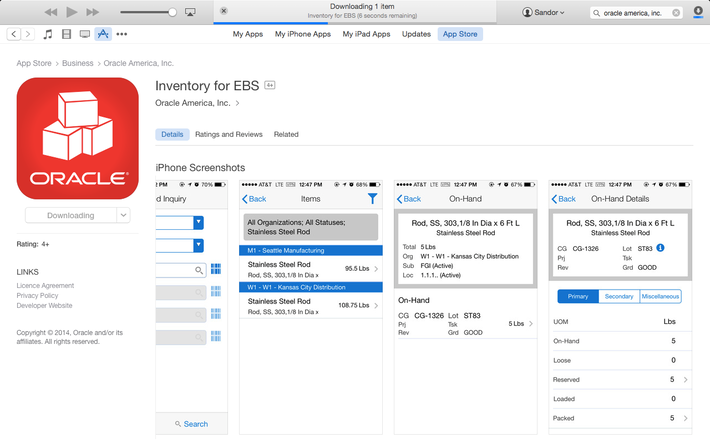Click Back in Items screenshot
Viewport: 710px width, 443px height.
pyautogui.click(x=254, y=199)
